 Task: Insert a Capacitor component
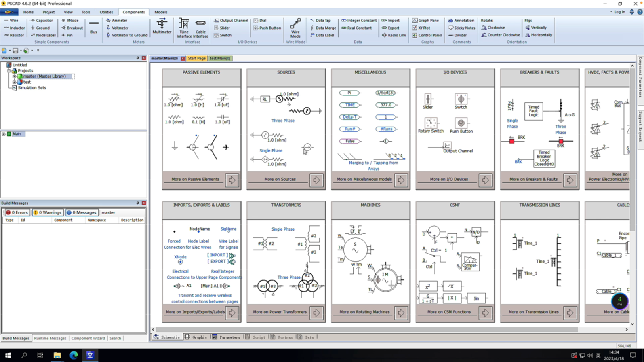[x=42, y=20]
